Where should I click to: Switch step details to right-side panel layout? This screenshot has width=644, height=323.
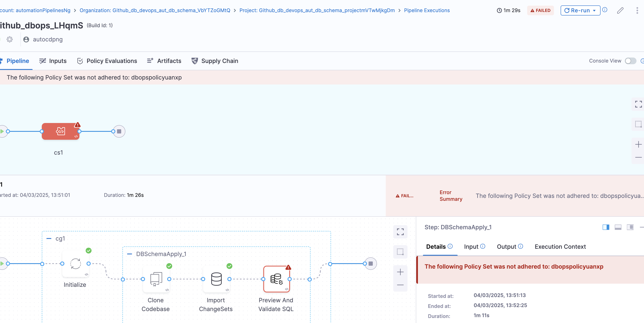(606, 227)
